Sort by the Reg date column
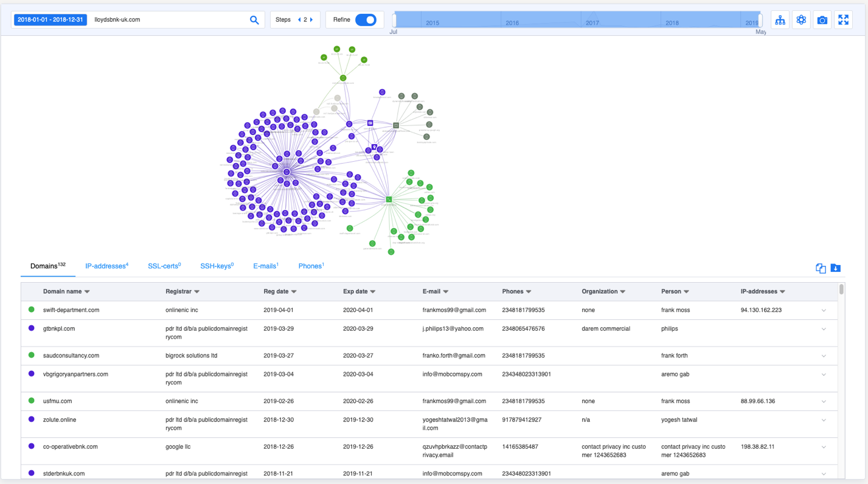868x484 pixels. 280,292
